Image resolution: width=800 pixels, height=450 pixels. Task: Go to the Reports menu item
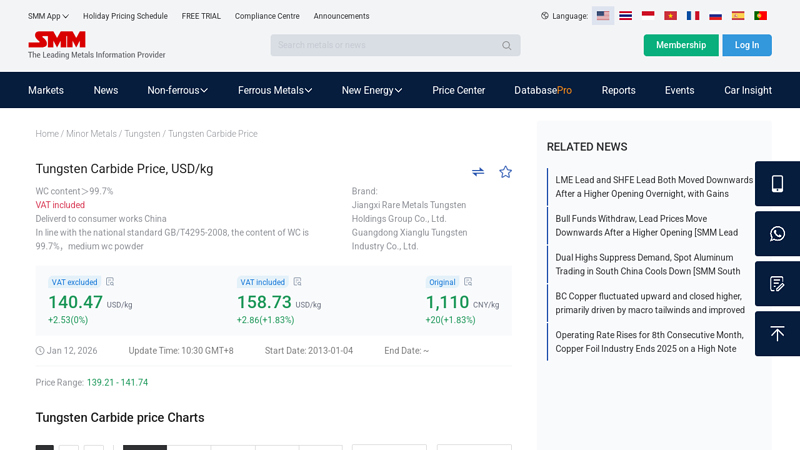(x=618, y=90)
